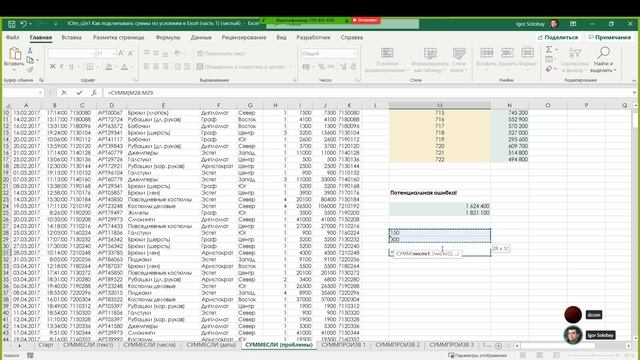
Task: Cancel formula entry with the X icon
Action: pyautogui.click(x=64, y=93)
